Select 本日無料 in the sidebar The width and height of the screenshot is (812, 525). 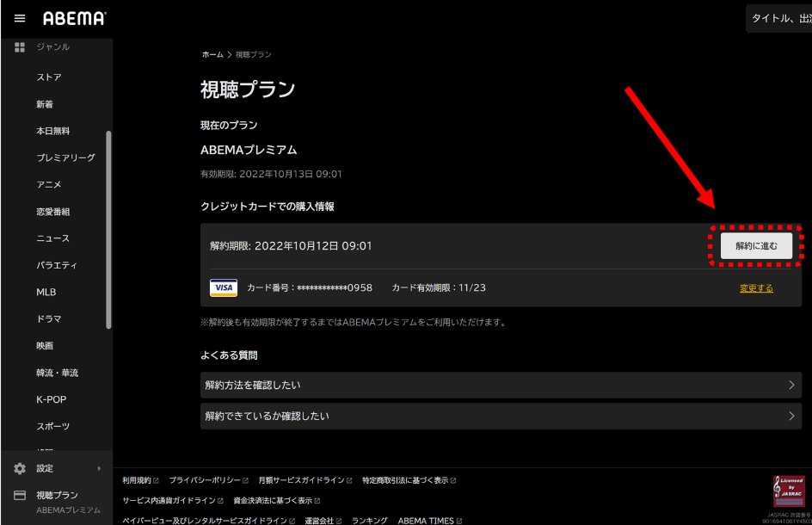(x=53, y=131)
